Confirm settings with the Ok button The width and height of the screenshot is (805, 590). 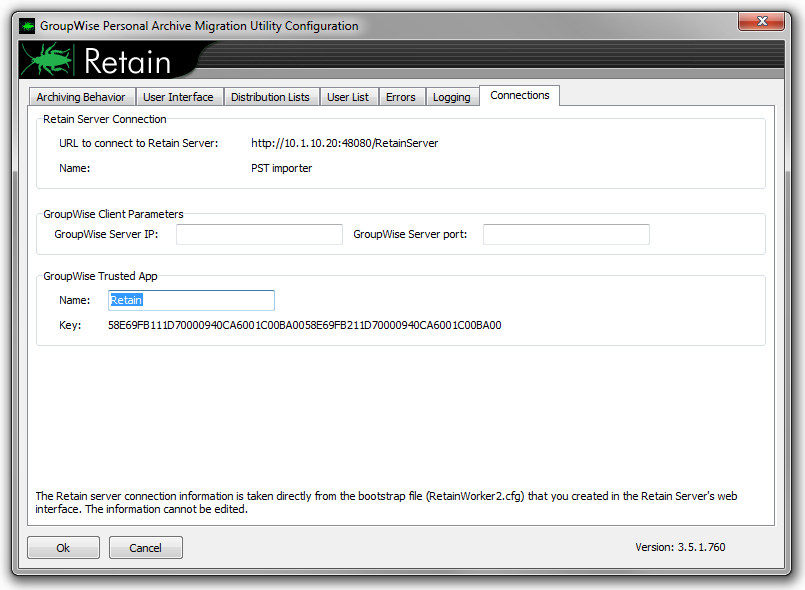click(63, 548)
